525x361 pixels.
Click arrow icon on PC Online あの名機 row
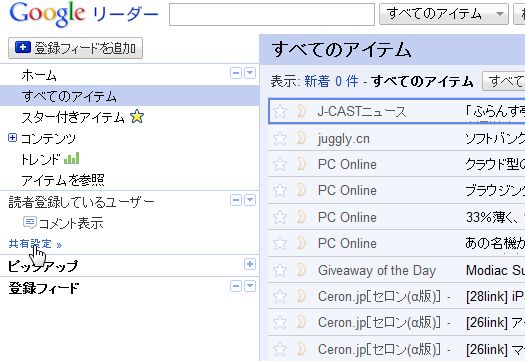(x=302, y=243)
